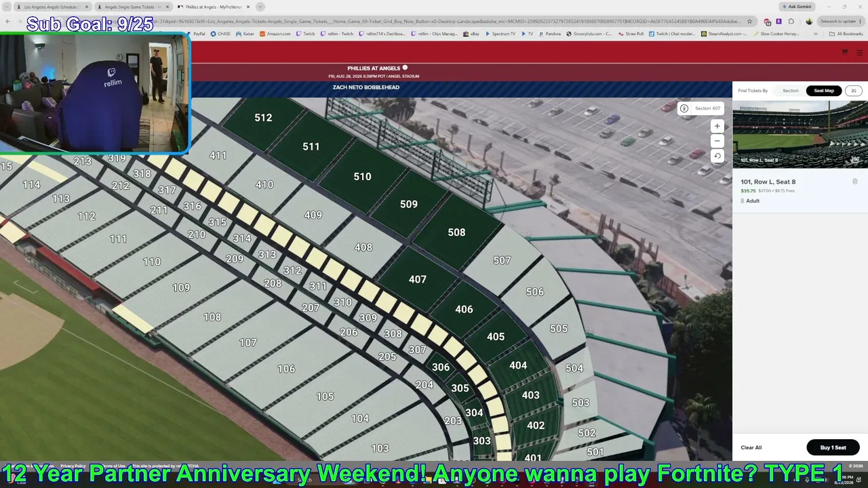The height and width of the screenshot is (488, 868).
Task: Open the shopping cart icon
Action: coord(844,52)
